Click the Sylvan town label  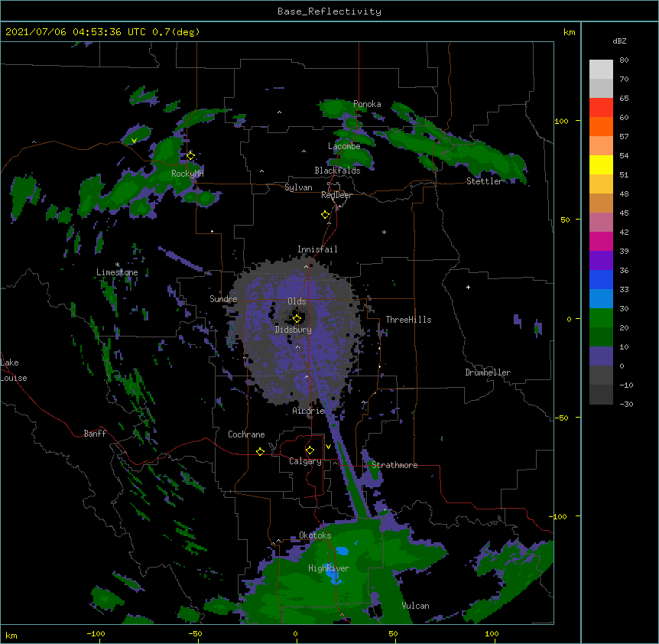(298, 187)
